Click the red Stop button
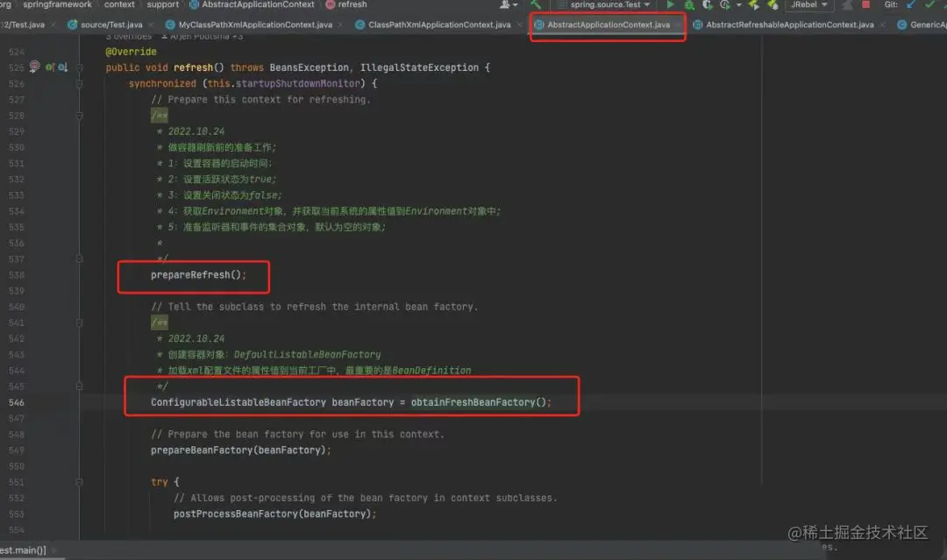947x560 pixels. tap(865, 4)
